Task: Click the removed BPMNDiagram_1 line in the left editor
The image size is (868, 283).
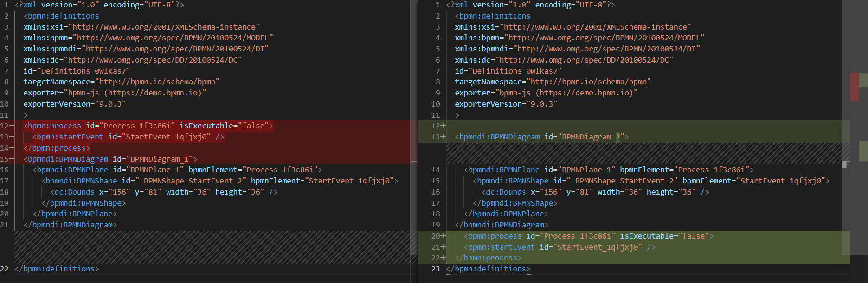Action: click(x=110, y=159)
